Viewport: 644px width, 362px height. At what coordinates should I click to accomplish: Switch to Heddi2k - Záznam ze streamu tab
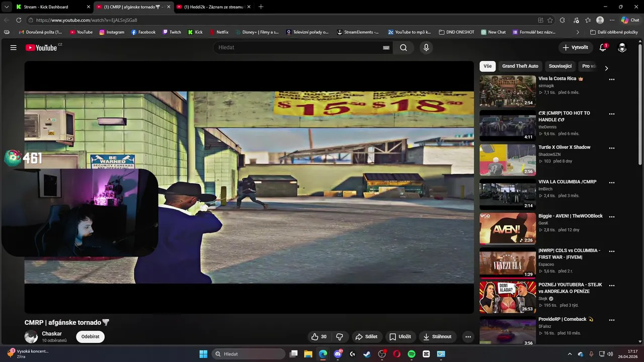[x=213, y=7]
